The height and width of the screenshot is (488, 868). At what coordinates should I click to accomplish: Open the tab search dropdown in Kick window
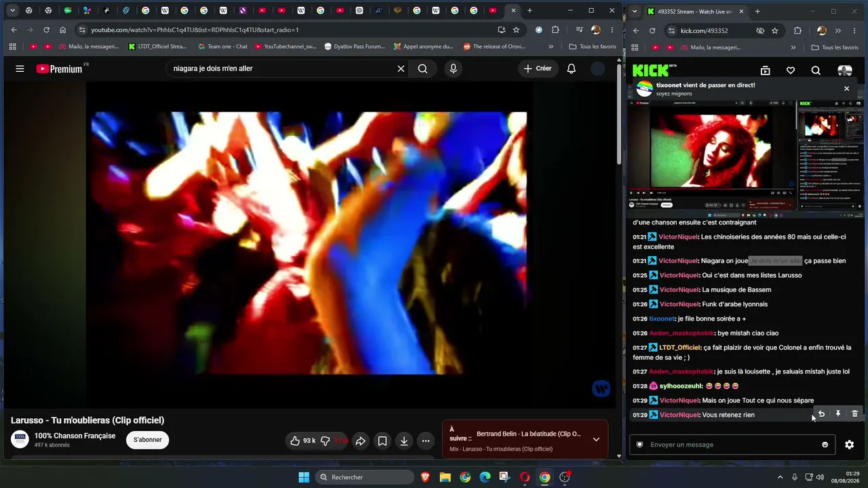point(633,12)
